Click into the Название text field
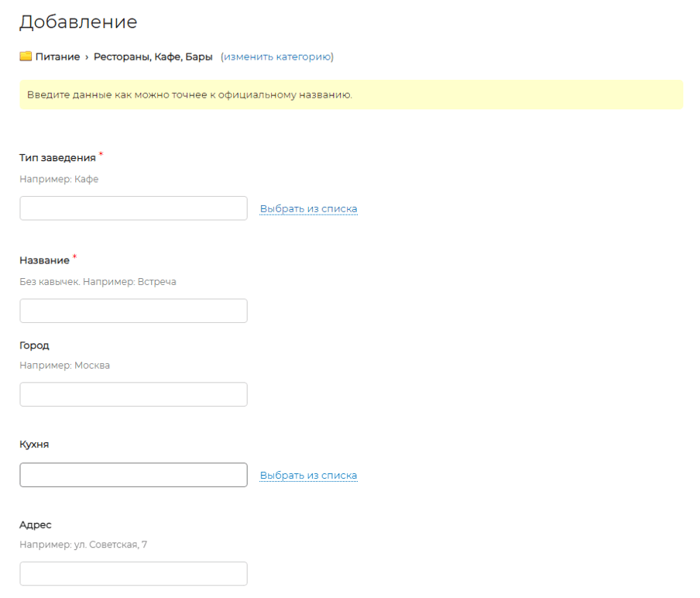 133,311
